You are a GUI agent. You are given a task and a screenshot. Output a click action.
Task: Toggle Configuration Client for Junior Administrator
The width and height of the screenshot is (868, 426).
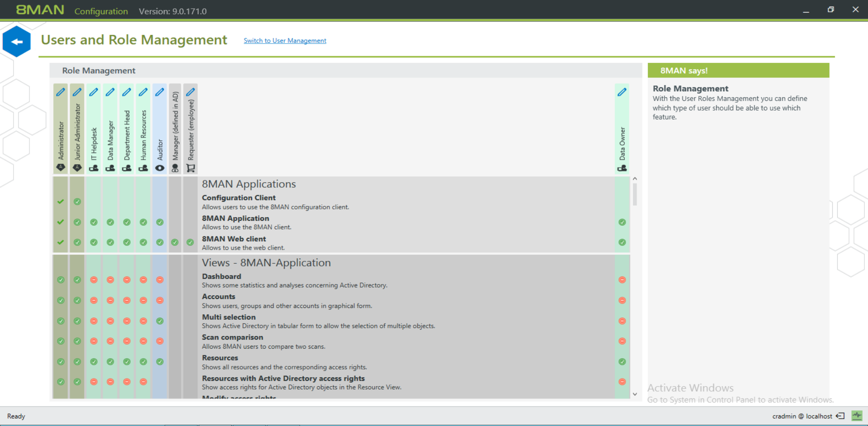pos(77,202)
